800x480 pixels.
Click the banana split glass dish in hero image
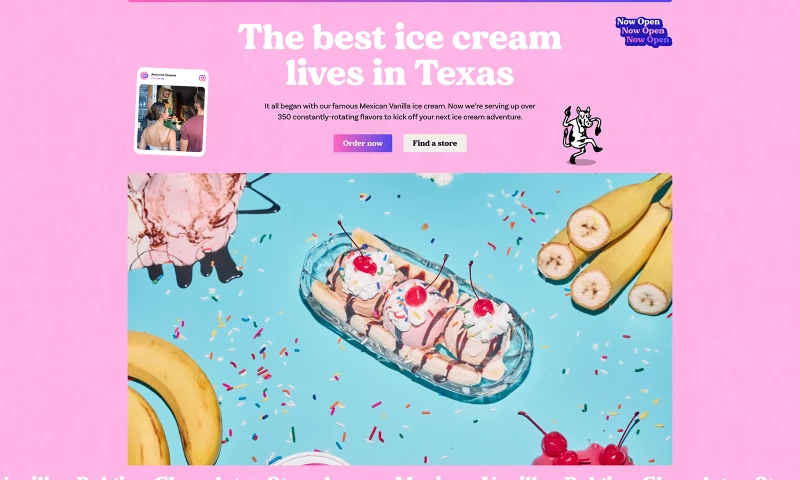tap(416, 312)
